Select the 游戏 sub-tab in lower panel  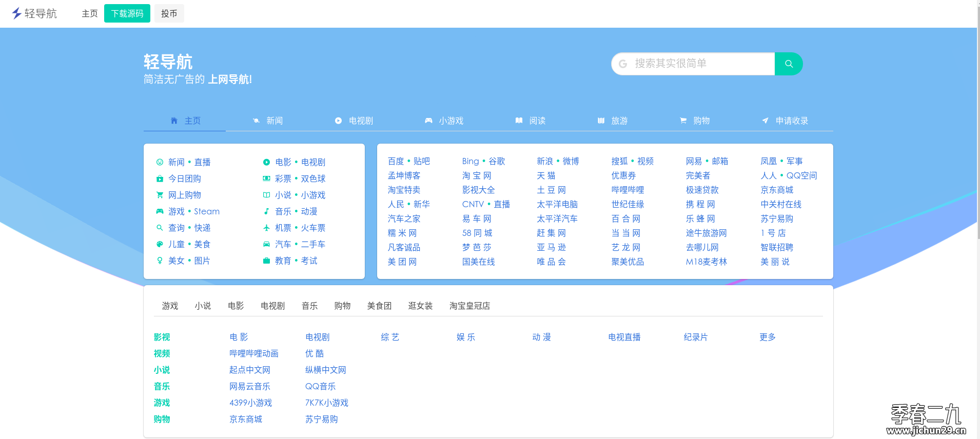[x=170, y=306]
